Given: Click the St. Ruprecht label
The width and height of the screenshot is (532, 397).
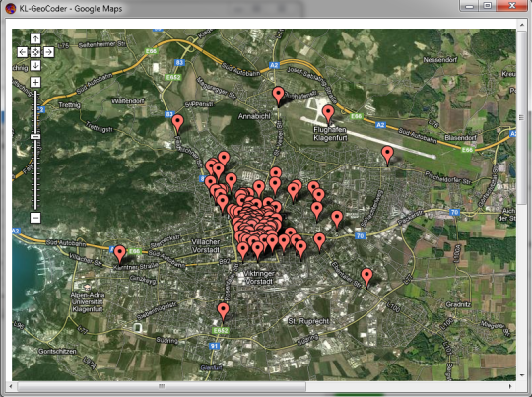Looking at the screenshot, I should (x=308, y=321).
